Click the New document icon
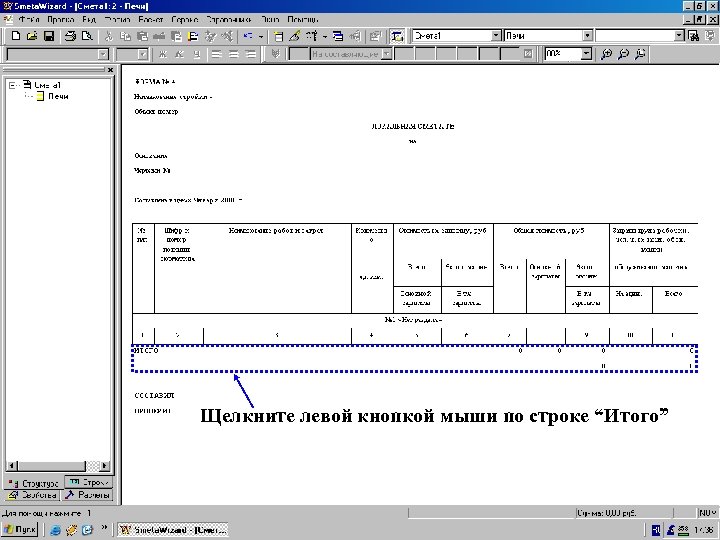 click(14, 36)
